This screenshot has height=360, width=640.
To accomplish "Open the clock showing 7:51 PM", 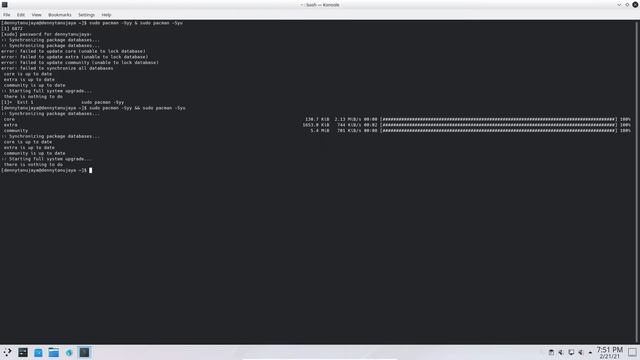I will click(609, 353).
